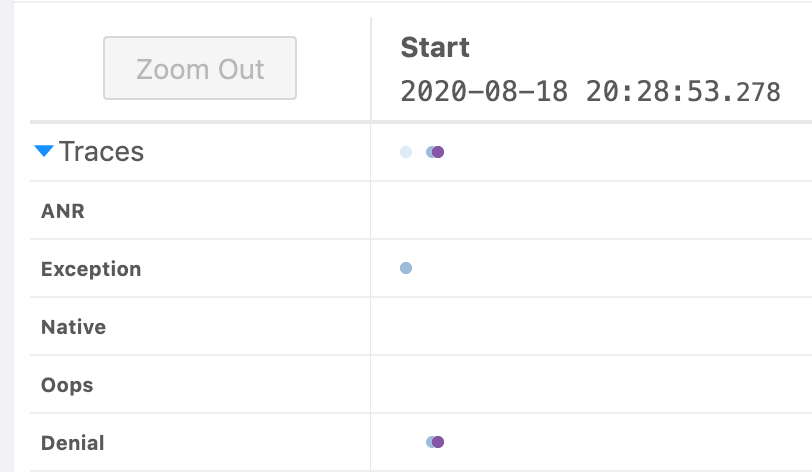Click the pale blue dot in Traces row

click(x=406, y=152)
